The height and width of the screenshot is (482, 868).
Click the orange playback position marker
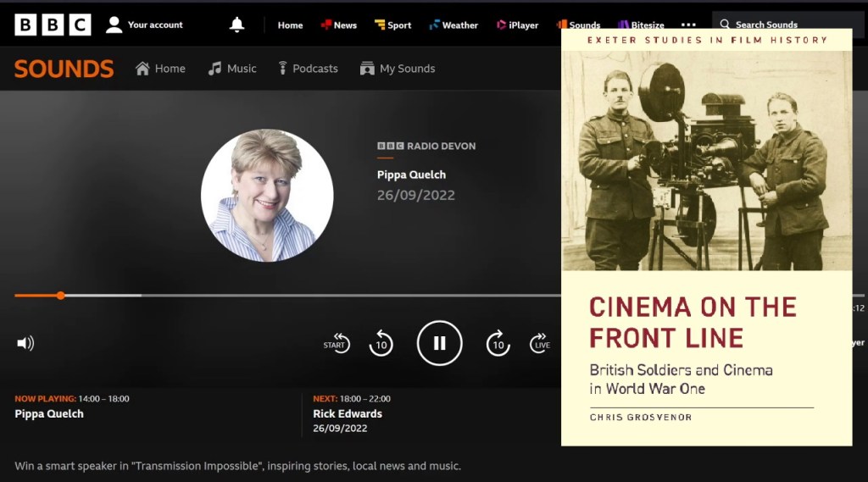[x=60, y=296]
